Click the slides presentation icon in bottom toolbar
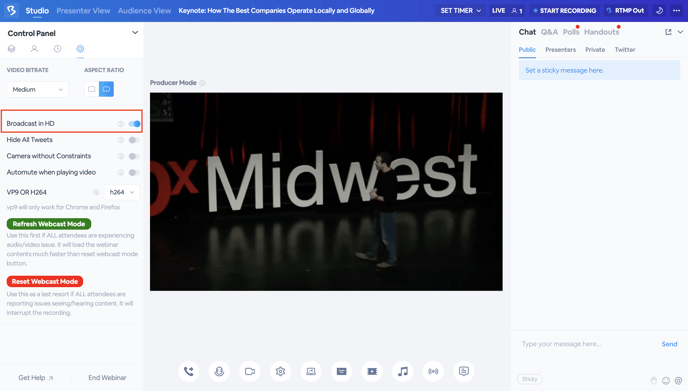The height and width of the screenshot is (391, 688). pos(341,371)
